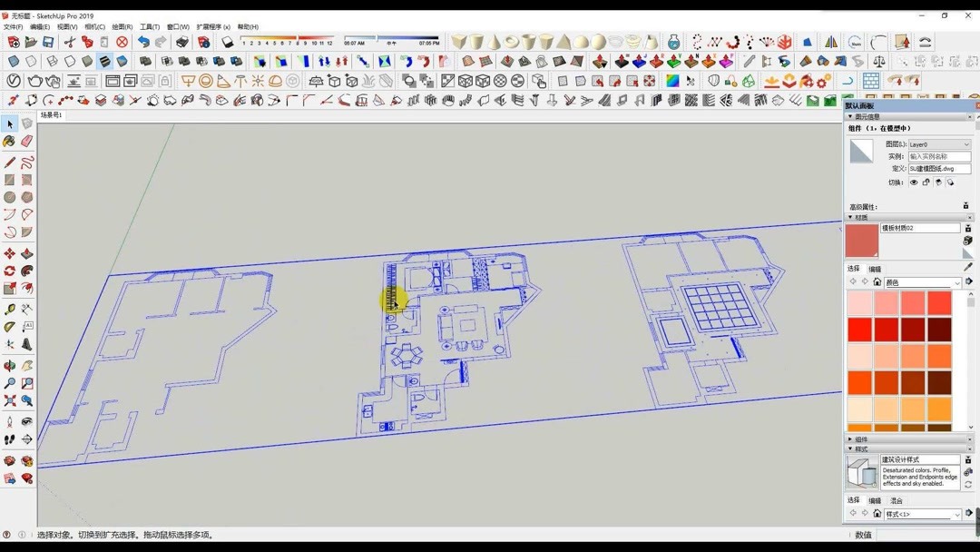Click 高级属性 in Entity Info panel
The width and height of the screenshot is (980, 552).
863,205
